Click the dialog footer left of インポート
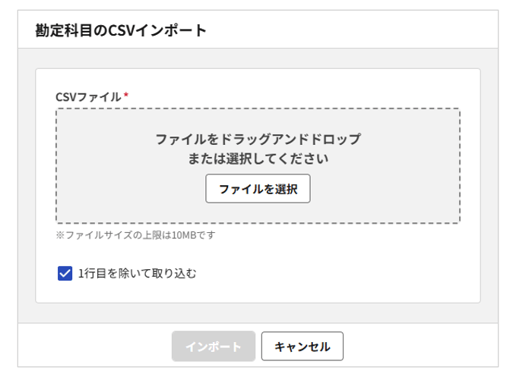This screenshot has height=377, width=513. click(x=95, y=346)
